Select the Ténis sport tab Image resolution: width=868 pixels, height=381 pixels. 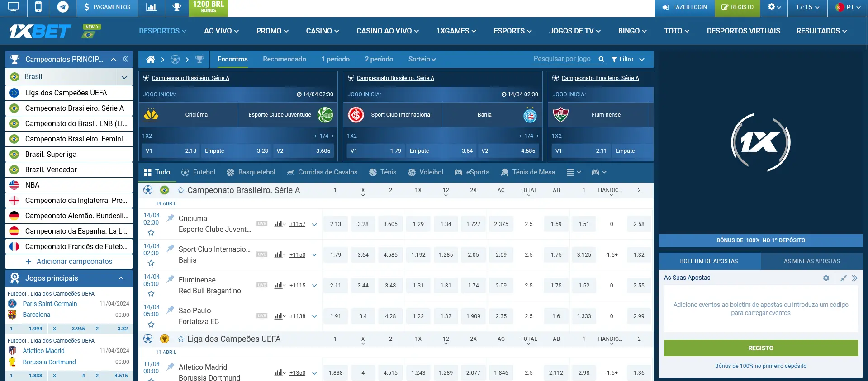(383, 172)
